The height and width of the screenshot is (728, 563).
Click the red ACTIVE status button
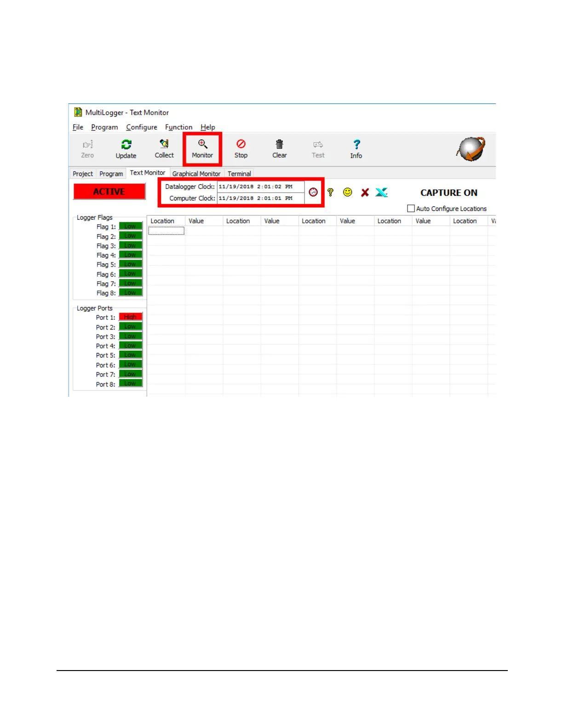[x=109, y=192]
